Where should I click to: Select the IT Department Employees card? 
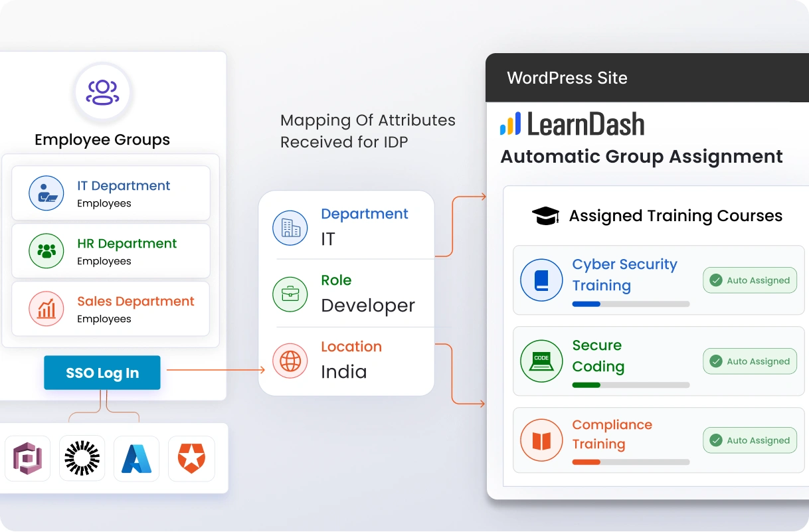click(x=111, y=193)
